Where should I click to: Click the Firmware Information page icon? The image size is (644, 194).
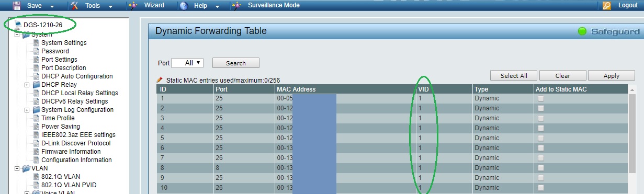[x=37, y=152]
